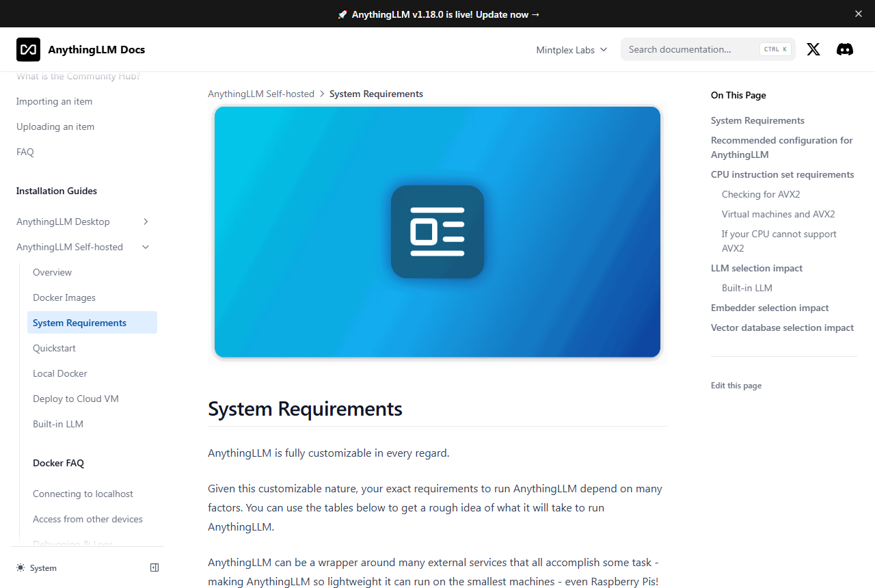
Task: Go to Docker Images page
Action: pos(64,297)
